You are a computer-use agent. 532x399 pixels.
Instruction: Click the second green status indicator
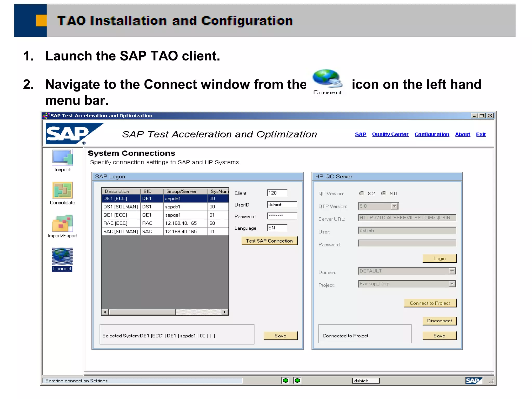[297, 381]
